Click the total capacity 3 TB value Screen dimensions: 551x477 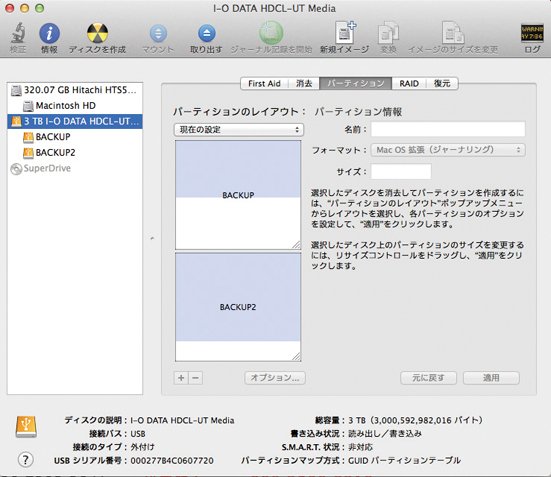click(x=415, y=420)
